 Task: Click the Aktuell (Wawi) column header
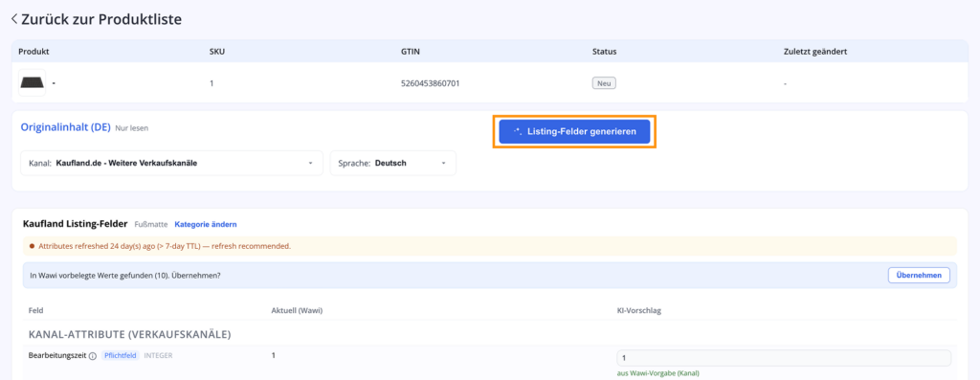pos(297,310)
